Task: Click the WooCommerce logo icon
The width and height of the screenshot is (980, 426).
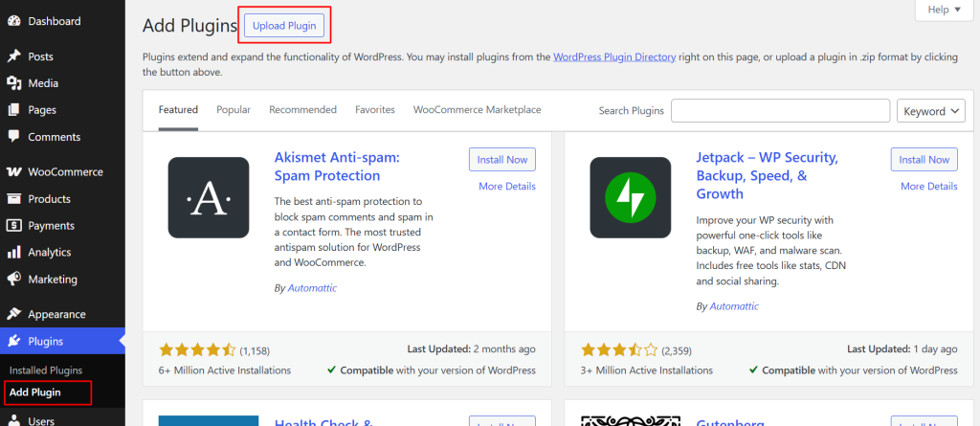Action: (13, 172)
